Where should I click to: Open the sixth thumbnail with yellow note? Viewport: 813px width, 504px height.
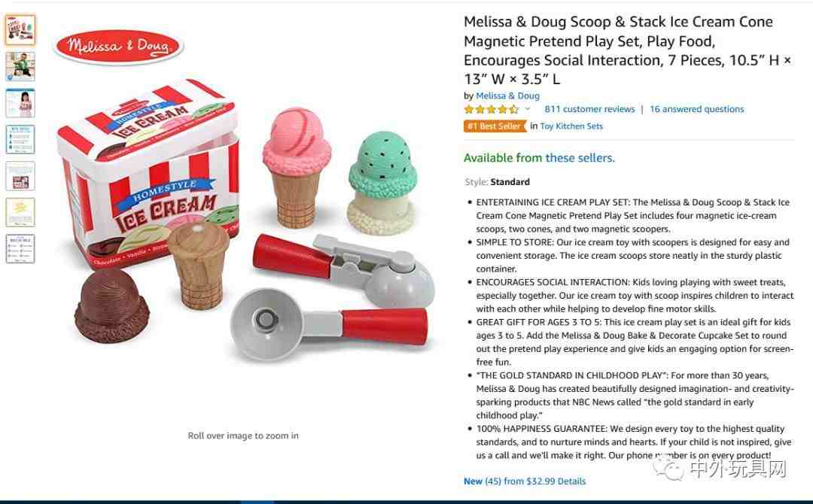[20, 212]
